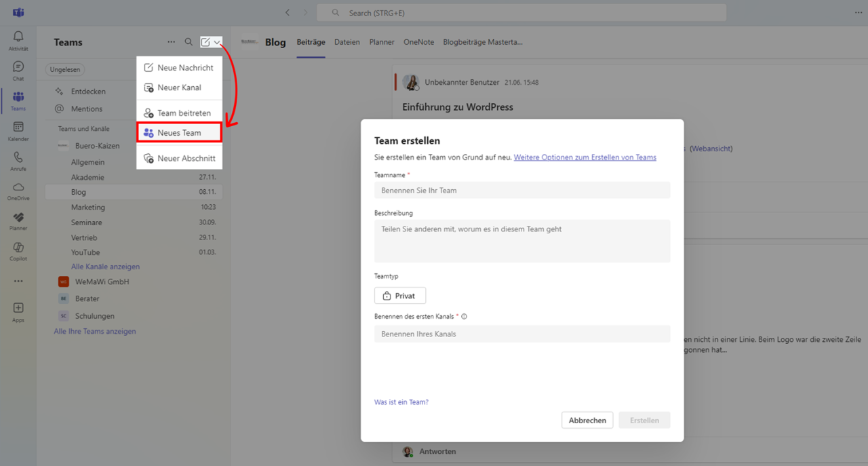Select the Marketing channel

coord(88,207)
